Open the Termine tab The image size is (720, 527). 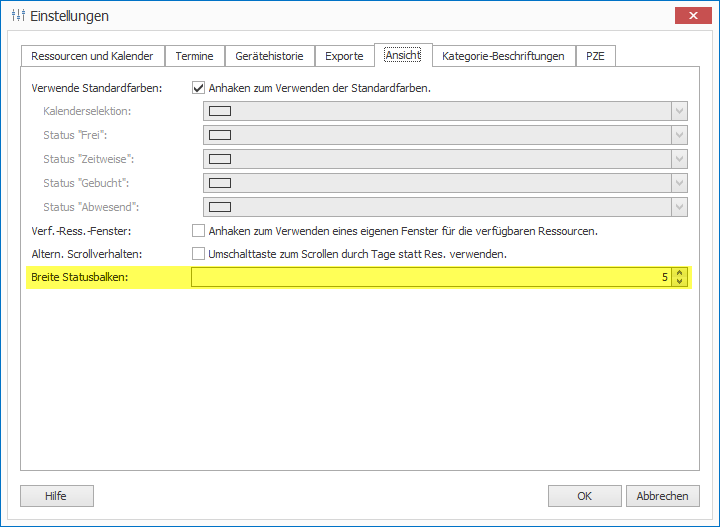point(194,56)
